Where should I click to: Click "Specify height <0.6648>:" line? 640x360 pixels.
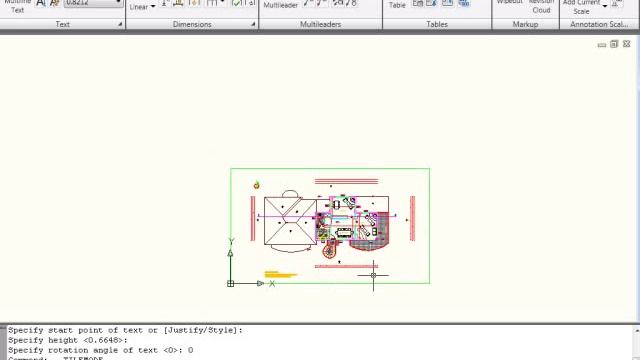(68, 340)
